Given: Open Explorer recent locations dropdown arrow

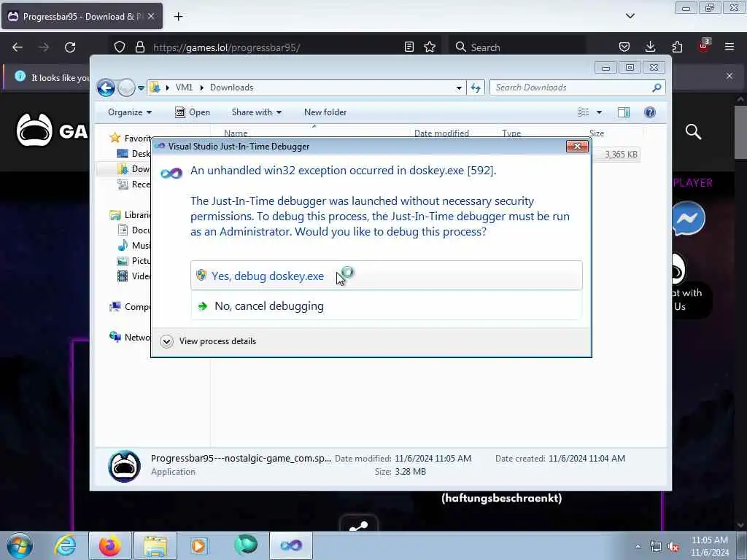Looking at the screenshot, I should [141, 87].
